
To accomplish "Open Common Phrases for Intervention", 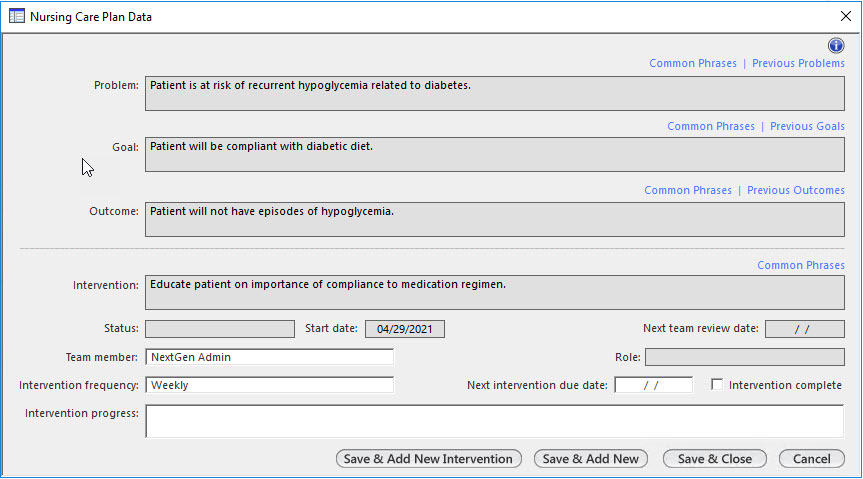I will (801, 265).
